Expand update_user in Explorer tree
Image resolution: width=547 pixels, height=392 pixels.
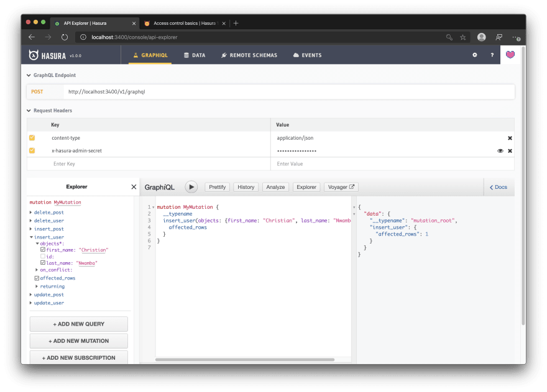[x=30, y=303]
